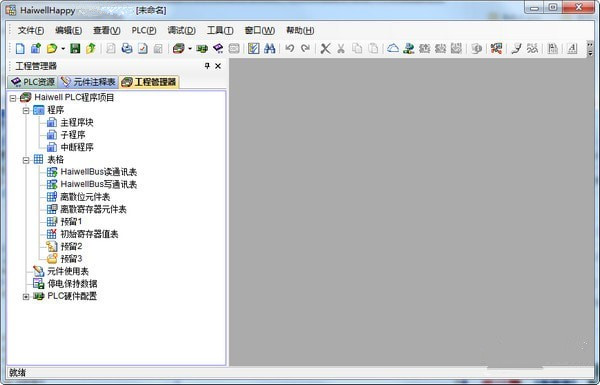
Task: Select 停电保持数据 tree item
Action: coord(72,284)
